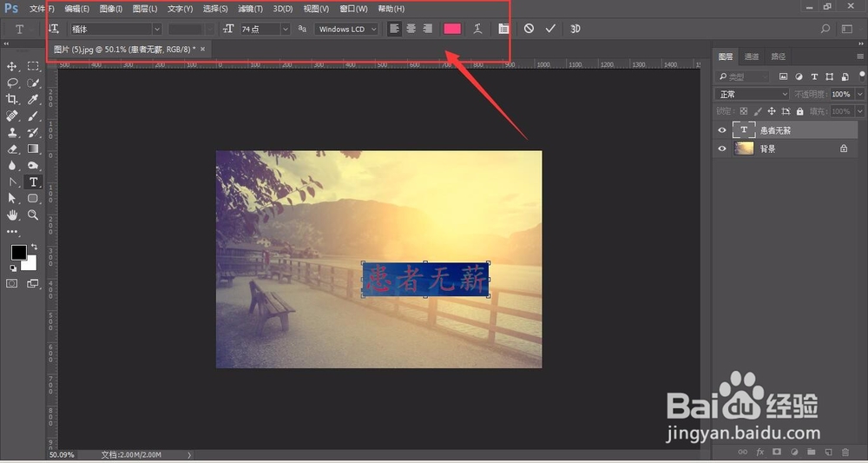Filter for type layers
This screenshot has height=463, width=868.
[x=814, y=77]
